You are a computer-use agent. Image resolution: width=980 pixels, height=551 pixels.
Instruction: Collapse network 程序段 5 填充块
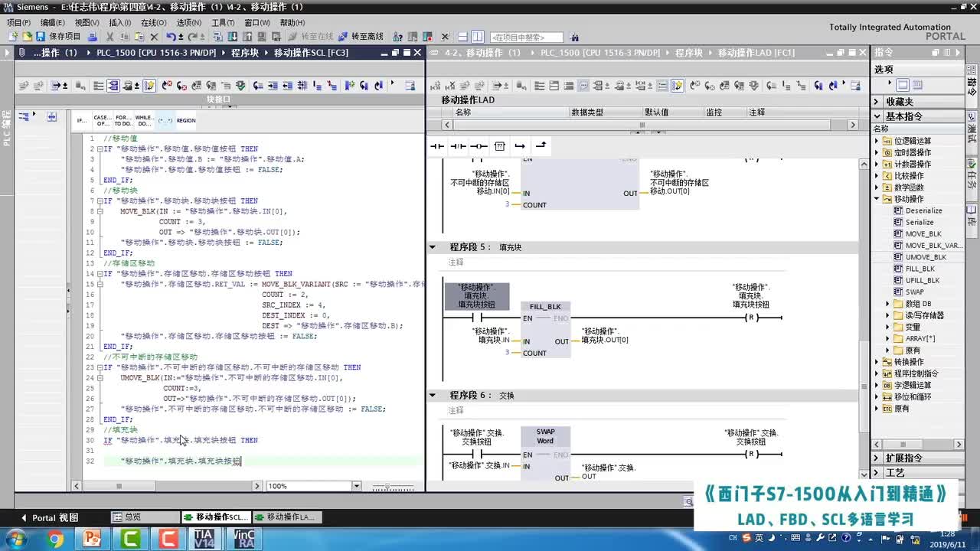(x=433, y=247)
